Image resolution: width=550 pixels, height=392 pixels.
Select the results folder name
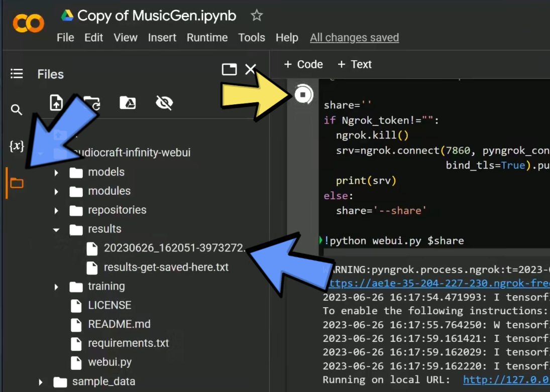[x=104, y=228]
